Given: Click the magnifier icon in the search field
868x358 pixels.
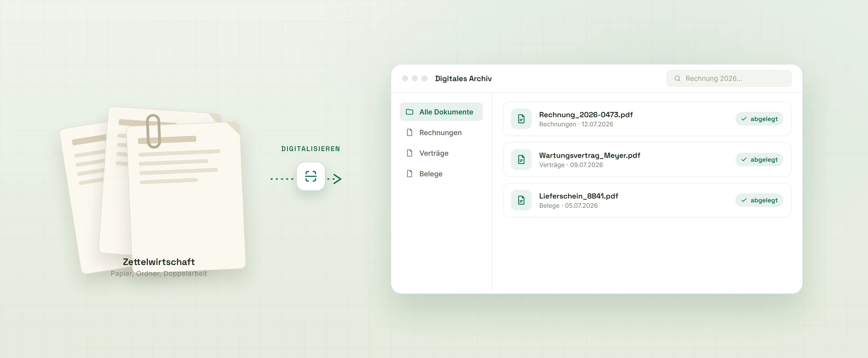Looking at the screenshot, I should (677, 78).
